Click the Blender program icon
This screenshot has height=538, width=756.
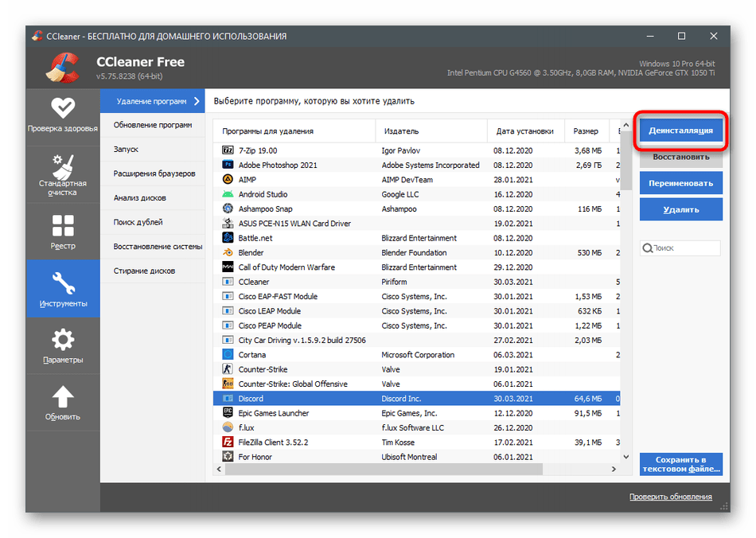tap(227, 252)
